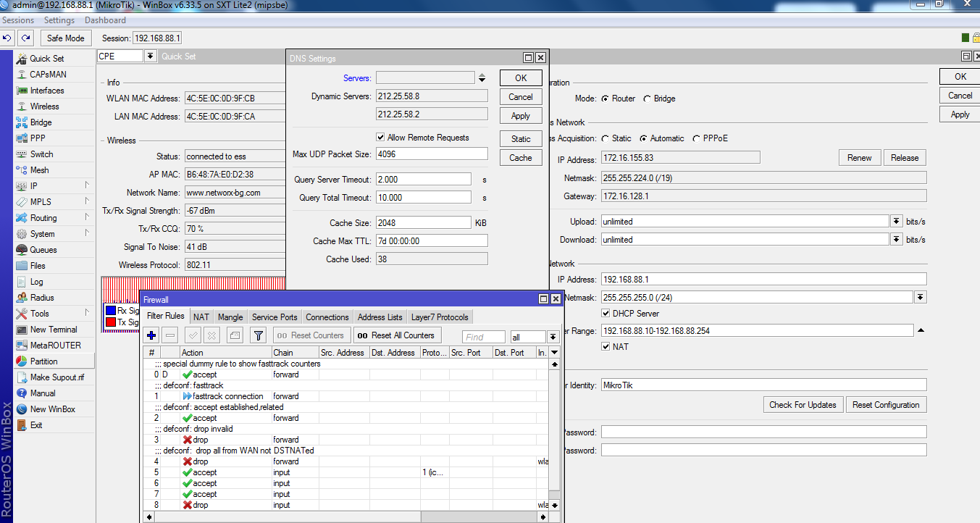Select the Bridge mode radio button

pos(647,99)
